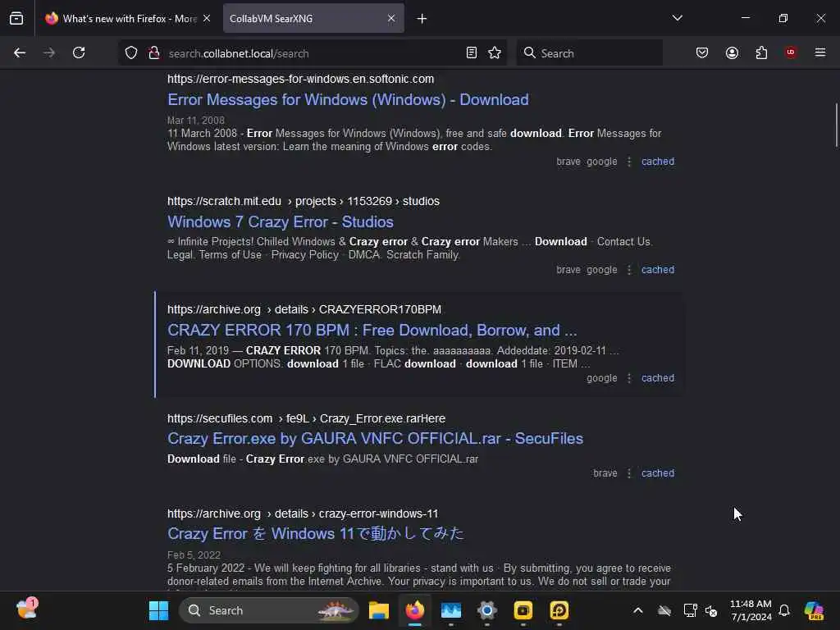Open Settings gear app in taskbar

(487, 610)
